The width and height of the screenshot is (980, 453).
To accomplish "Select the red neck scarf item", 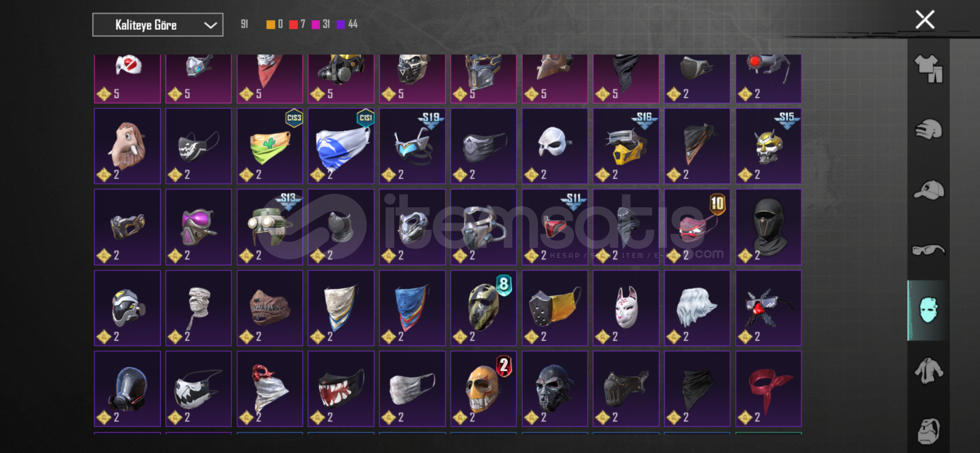I will coord(768,389).
